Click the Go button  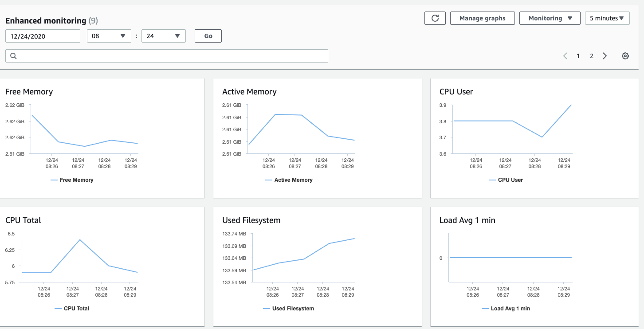tap(208, 36)
